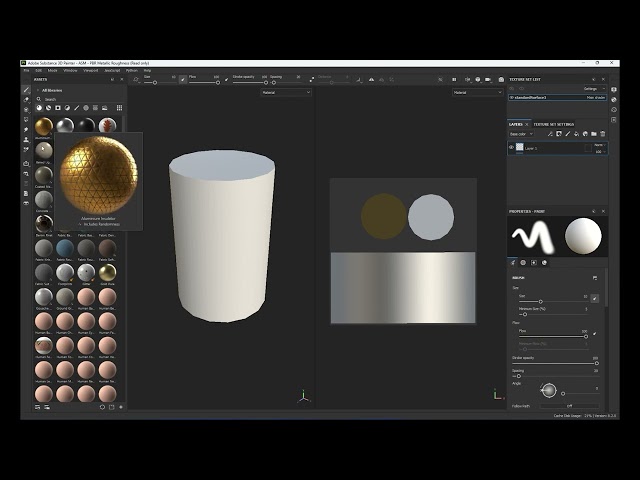
Task: Open the File menu
Action: (26, 71)
